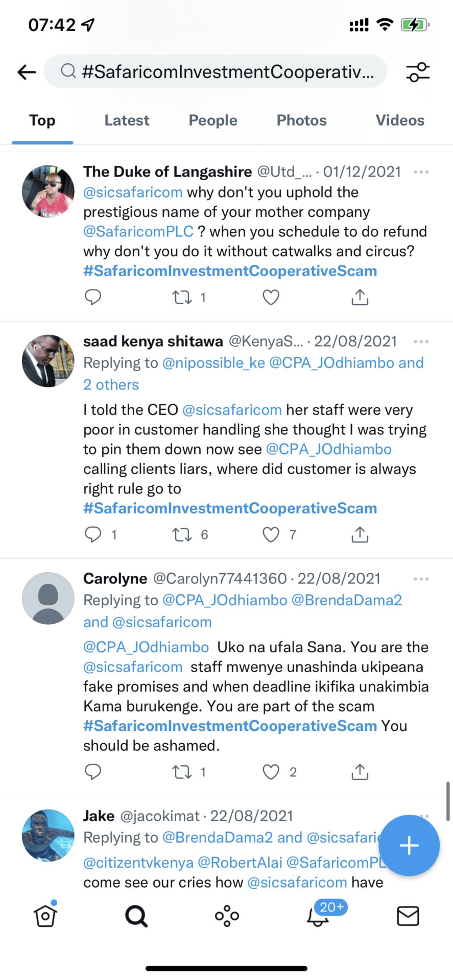
Task: Open the notifications bell tab
Action: pos(318,916)
